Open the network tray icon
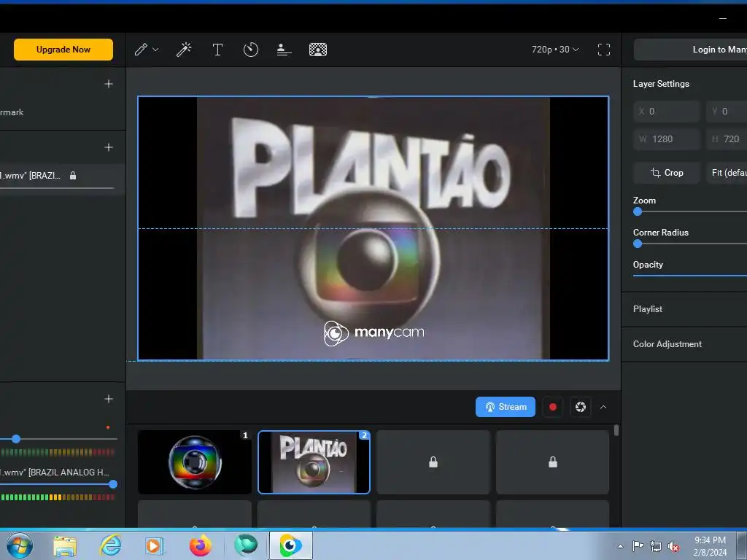The height and width of the screenshot is (560, 747). [656, 546]
